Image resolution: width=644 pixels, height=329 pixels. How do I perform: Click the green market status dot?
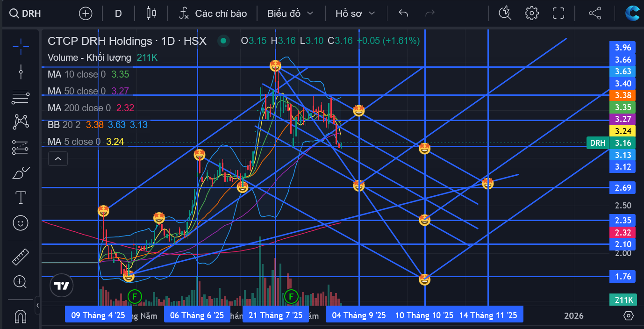[223, 41]
